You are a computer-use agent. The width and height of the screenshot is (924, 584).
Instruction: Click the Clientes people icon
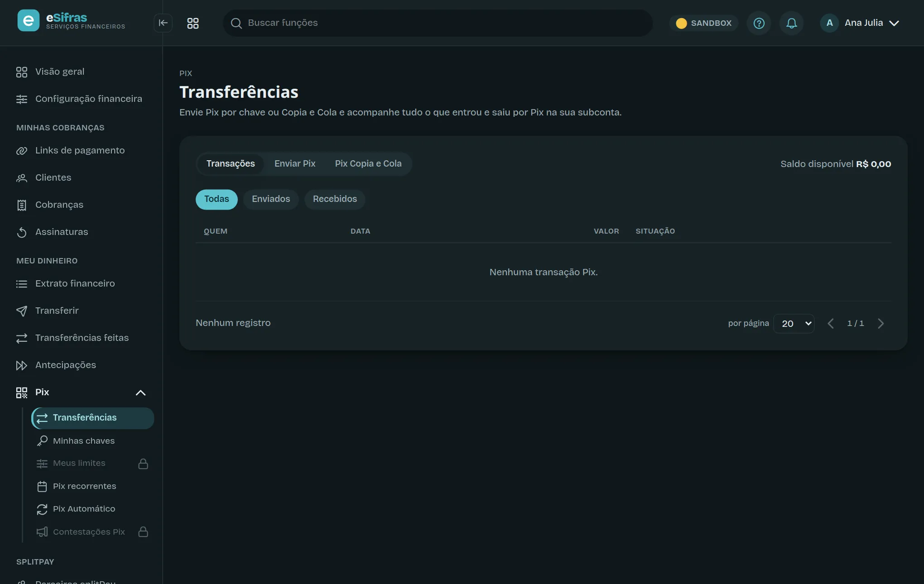[22, 178]
